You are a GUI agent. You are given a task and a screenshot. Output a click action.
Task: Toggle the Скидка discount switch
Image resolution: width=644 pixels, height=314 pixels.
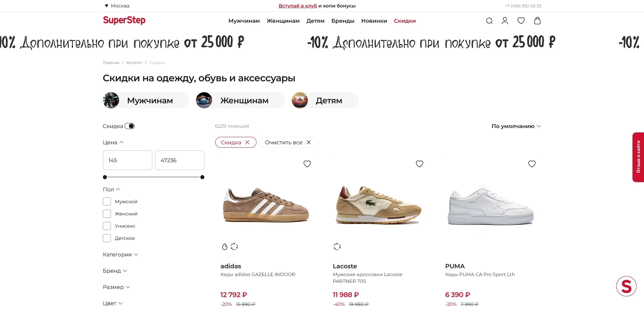[x=130, y=126]
